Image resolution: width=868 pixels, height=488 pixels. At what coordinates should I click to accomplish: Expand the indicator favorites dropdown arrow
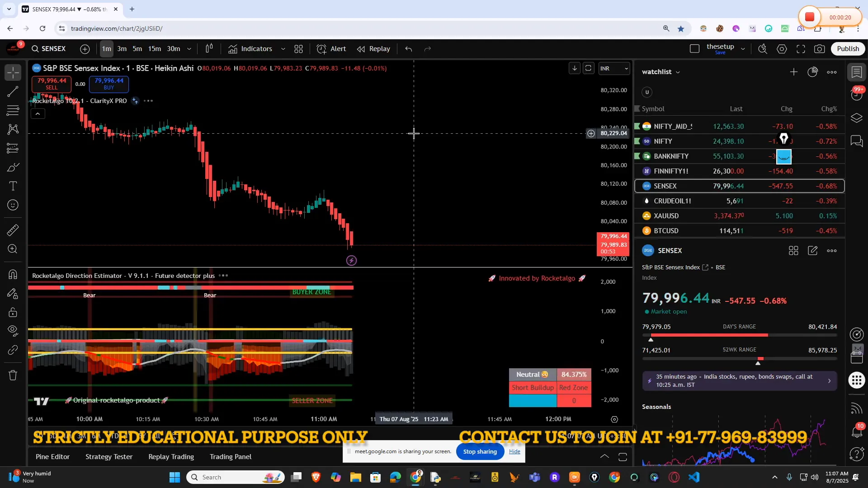(283, 49)
